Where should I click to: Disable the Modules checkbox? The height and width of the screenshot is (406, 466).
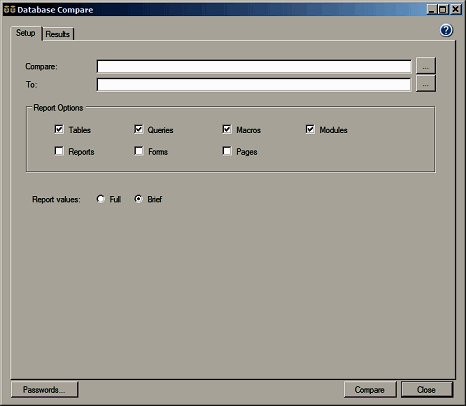310,129
